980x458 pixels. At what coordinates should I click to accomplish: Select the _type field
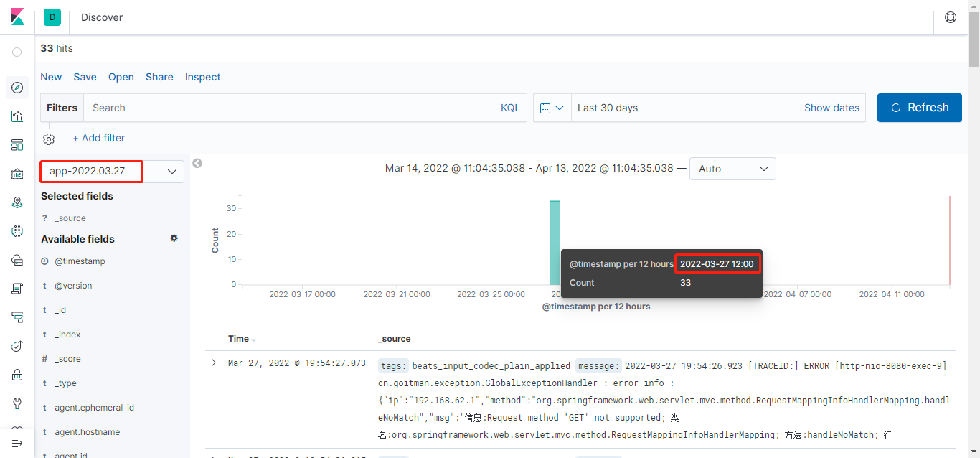click(x=65, y=383)
